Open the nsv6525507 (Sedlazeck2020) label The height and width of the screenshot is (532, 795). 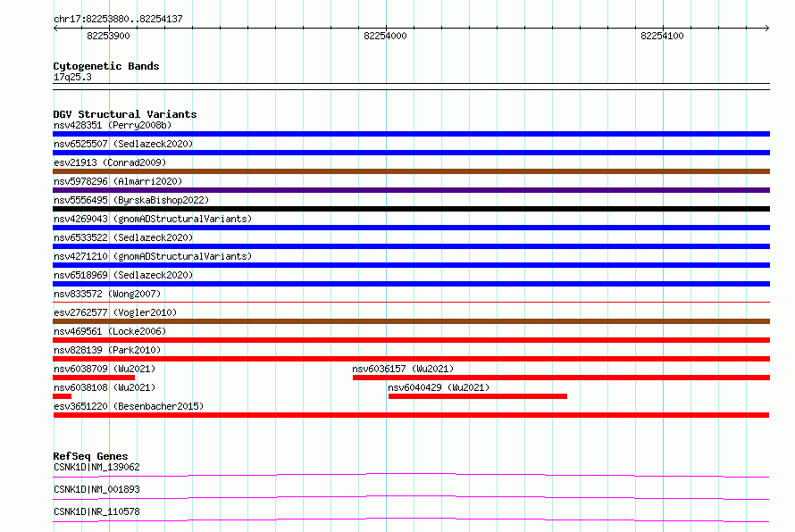coord(123,144)
